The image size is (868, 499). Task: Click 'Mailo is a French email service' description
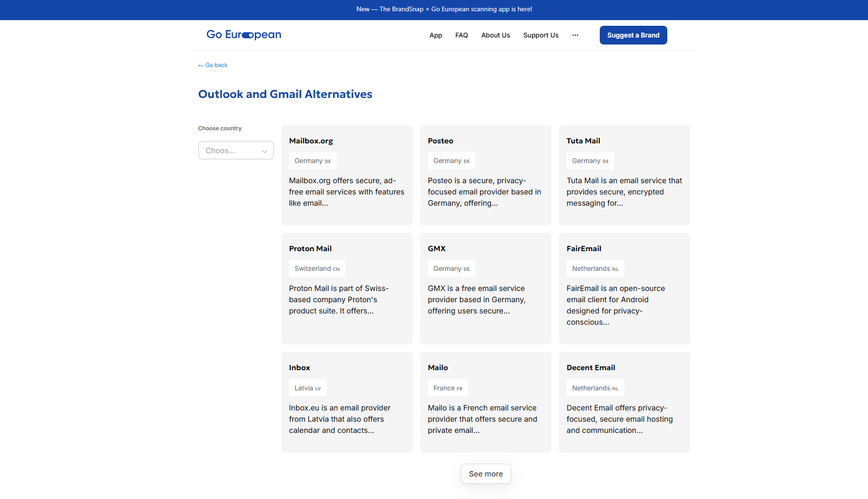click(483, 419)
